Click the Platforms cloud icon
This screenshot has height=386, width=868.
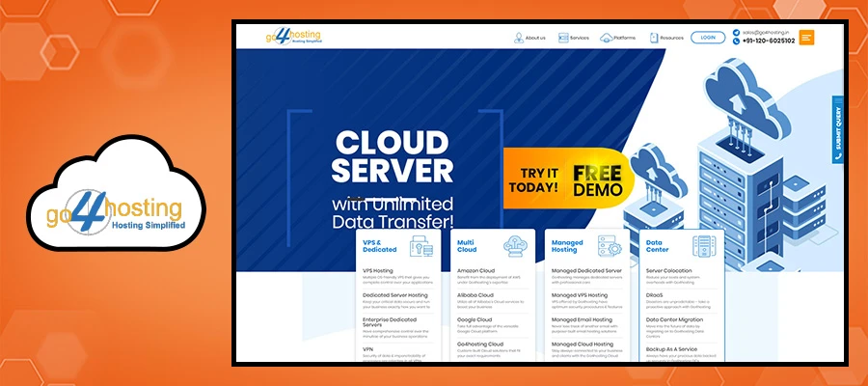(x=607, y=38)
